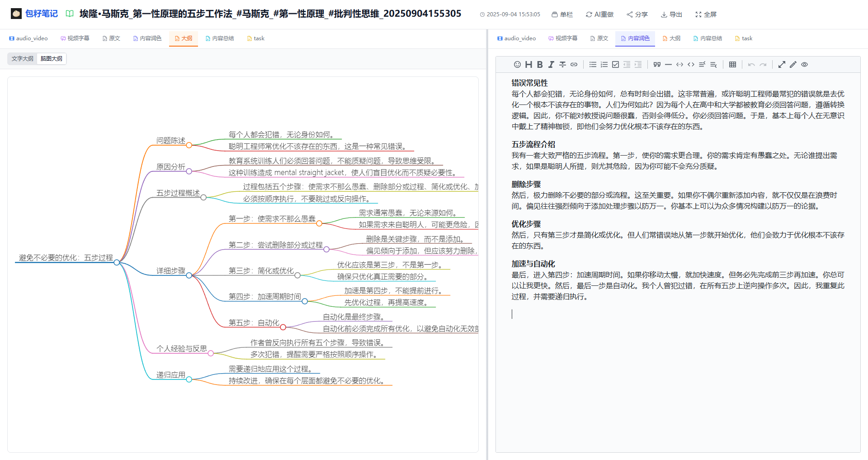Insert a hyperlink via link icon

(574, 65)
